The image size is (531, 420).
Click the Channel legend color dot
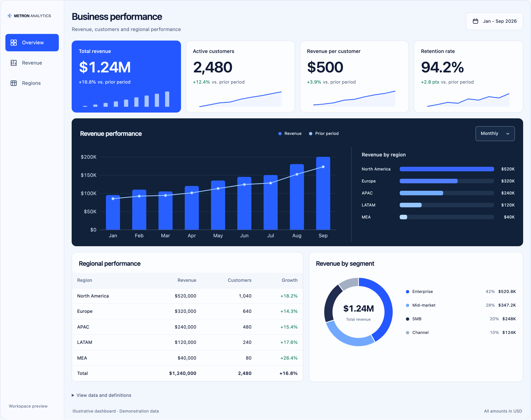coord(407,333)
